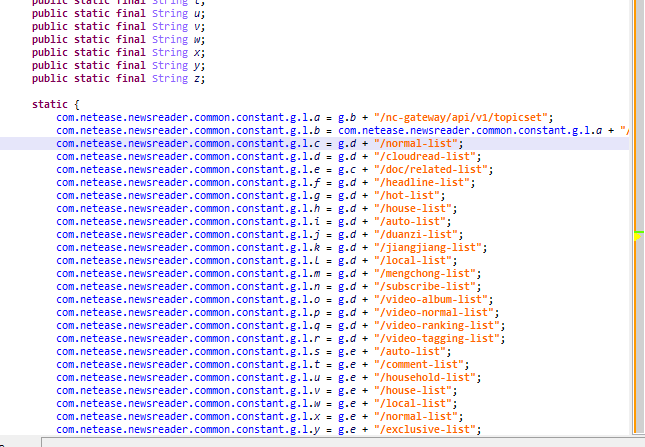Click the "/house-list" string on the g.l.v line
Viewport: 645px width, 447px height.
[x=413, y=391]
